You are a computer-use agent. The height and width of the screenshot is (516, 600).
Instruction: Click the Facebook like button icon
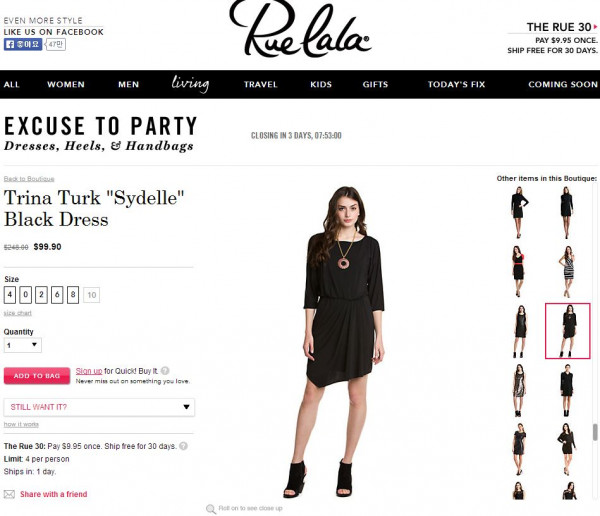pyautogui.click(x=23, y=44)
